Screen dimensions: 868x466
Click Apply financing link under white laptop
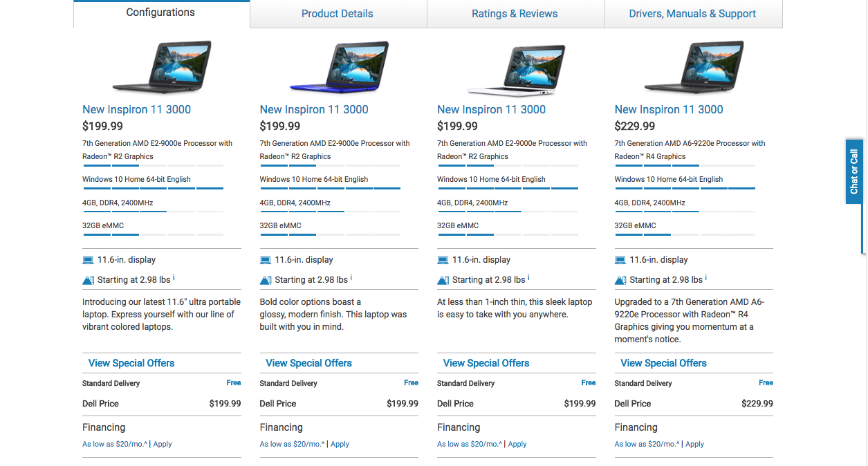coord(517,445)
